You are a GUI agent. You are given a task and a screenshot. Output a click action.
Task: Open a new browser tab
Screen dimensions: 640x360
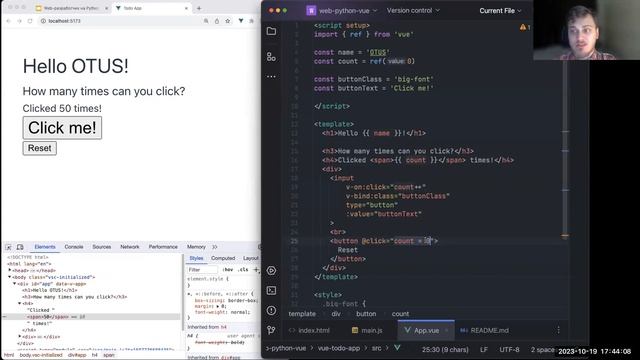[199, 8]
